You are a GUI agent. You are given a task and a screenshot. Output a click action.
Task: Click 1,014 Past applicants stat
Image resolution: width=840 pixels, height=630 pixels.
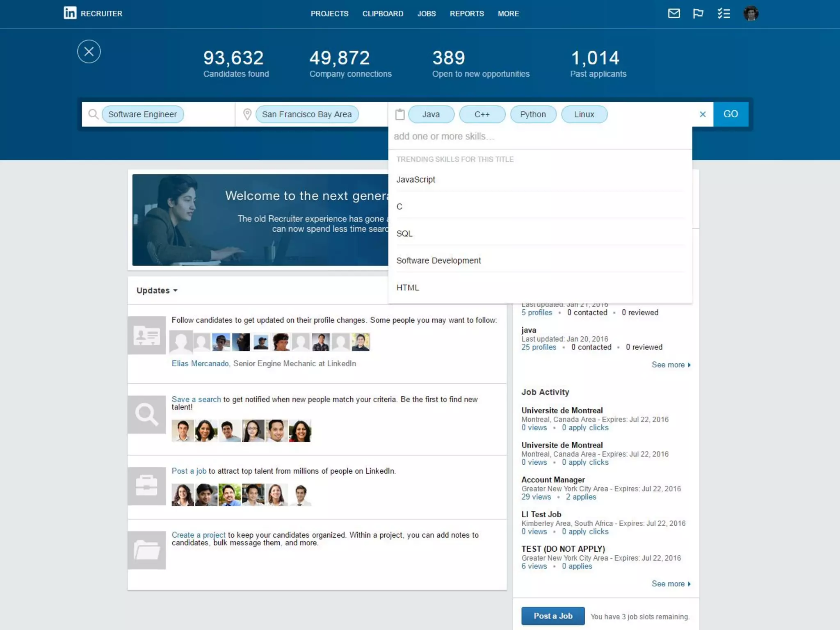(598, 64)
